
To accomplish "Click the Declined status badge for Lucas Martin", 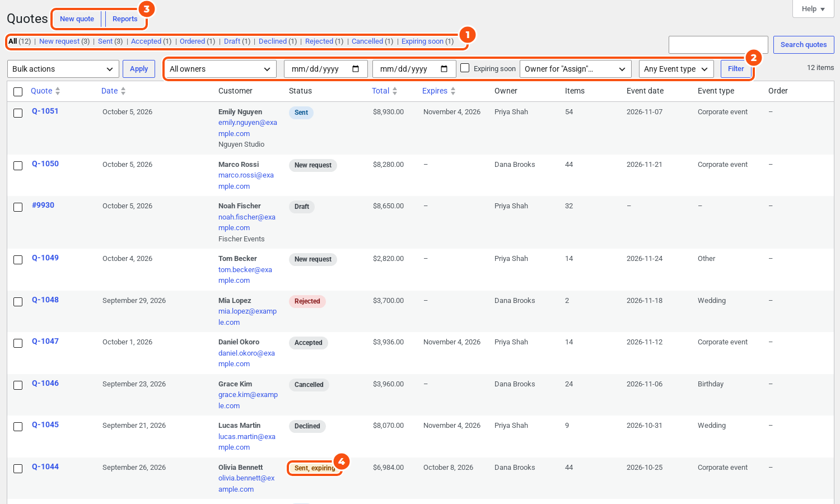I will (307, 426).
